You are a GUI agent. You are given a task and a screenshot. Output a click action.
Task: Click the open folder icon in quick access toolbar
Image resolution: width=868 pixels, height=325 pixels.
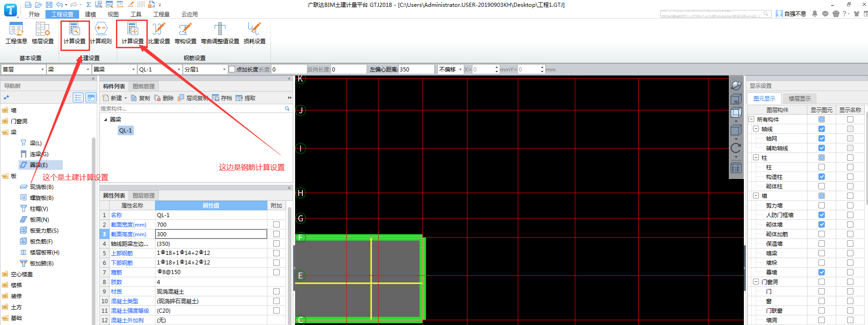click(x=39, y=5)
